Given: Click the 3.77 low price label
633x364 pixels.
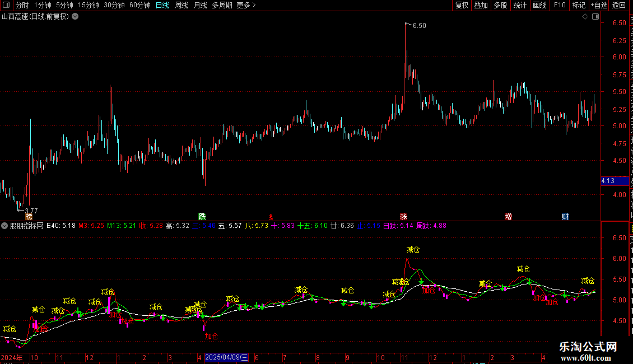Looking at the screenshot, I should [31, 211].
